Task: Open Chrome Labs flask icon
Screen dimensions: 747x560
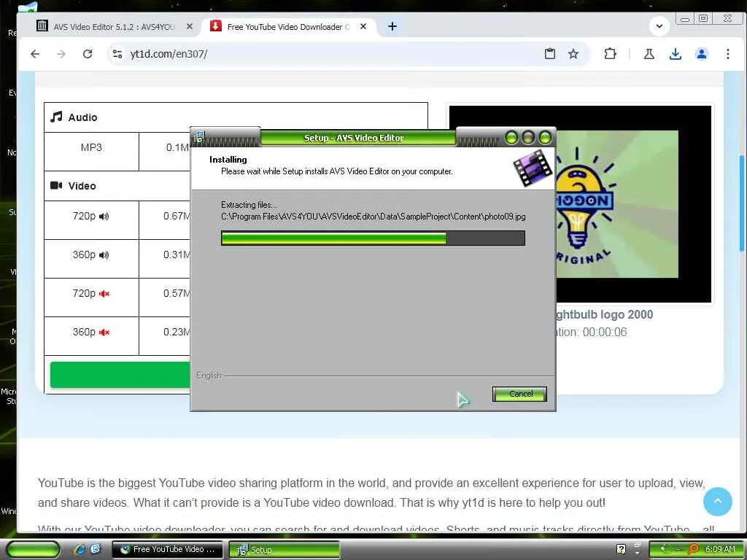Action: (x=649, y=54)
